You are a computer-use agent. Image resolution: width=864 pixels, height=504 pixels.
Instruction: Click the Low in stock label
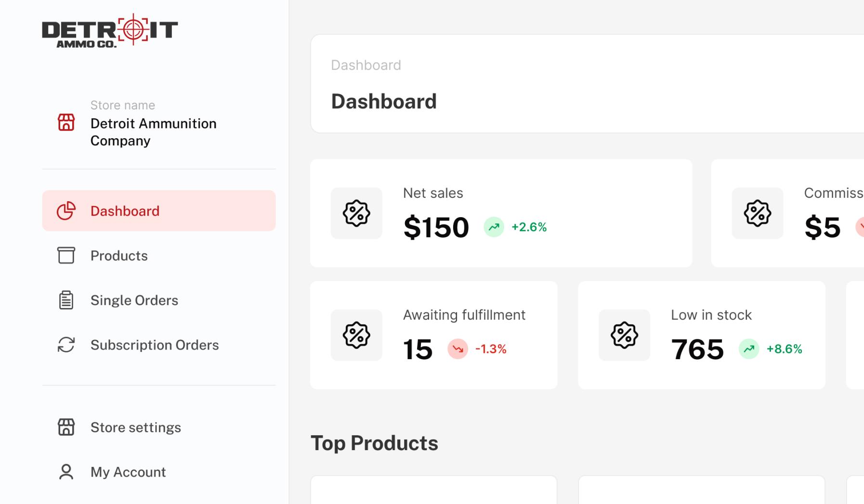711,315
